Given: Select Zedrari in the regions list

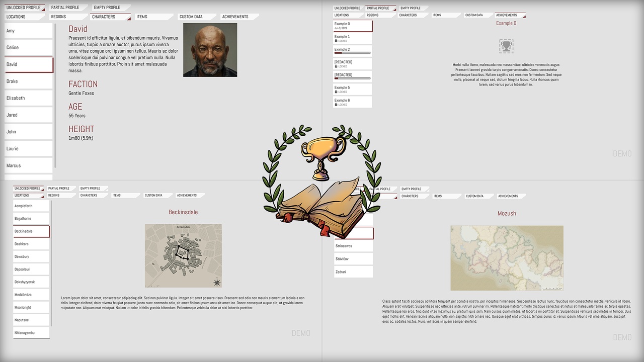Looking at the screenshot, I should 353,272.
